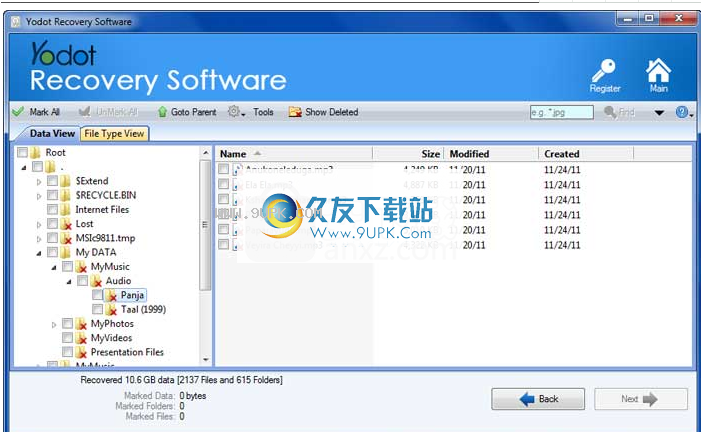Sort by Size column header
This screenshot has height=432, width=701.
coord(408,154)
